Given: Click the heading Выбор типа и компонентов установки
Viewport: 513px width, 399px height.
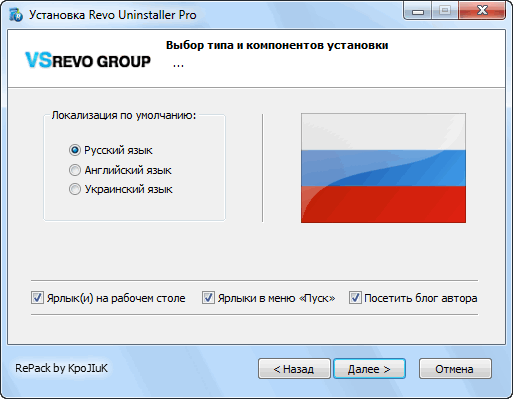Looking at the screenshot, I should (x=277, y=45).
